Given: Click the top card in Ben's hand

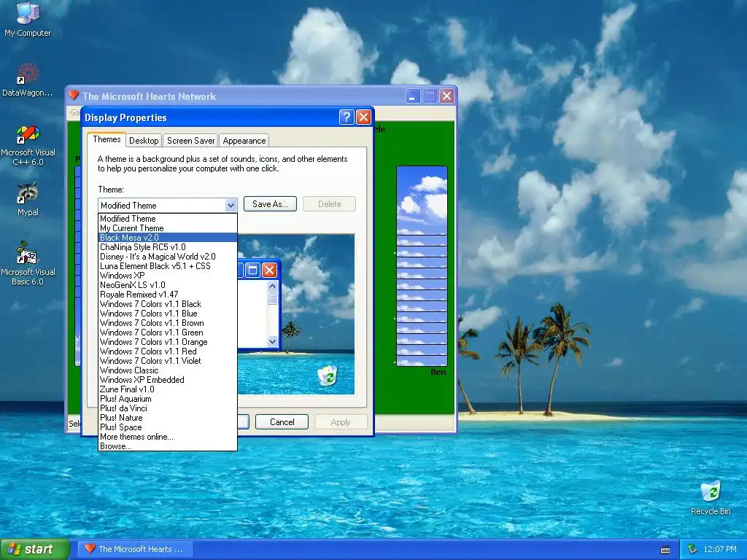Looking at the screenshot, I should point(422,200).
